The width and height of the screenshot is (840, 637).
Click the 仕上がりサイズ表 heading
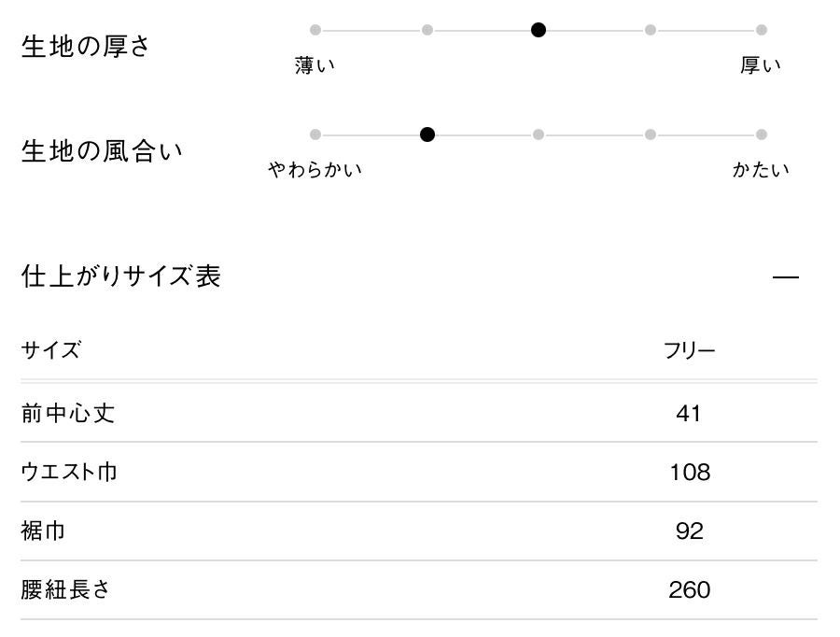(121, 276)
